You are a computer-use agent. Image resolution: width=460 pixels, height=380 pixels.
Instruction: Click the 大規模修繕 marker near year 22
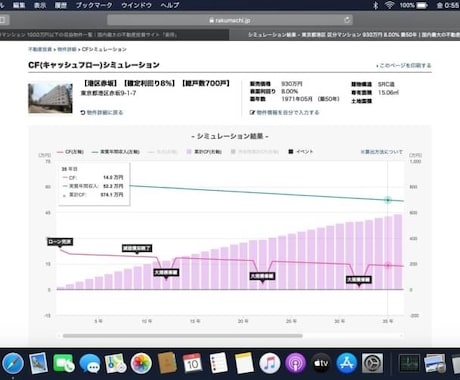tap(262, 276)
